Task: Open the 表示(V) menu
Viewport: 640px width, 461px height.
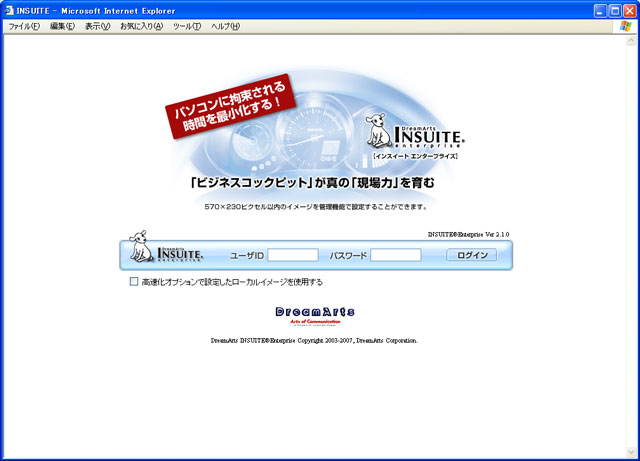Action: click(98, 27)
